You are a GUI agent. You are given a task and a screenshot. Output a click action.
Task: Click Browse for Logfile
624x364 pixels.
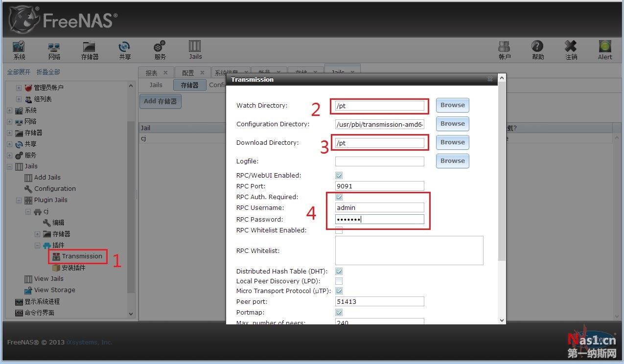(453, 161)
